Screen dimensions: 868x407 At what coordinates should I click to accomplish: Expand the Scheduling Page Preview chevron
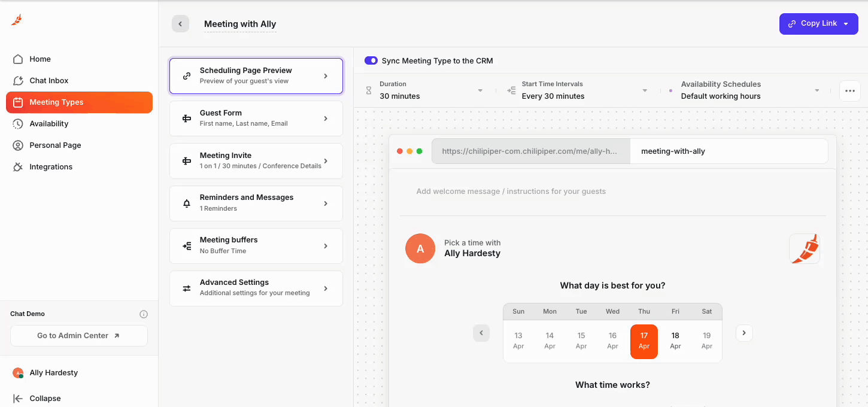[326, 76]
